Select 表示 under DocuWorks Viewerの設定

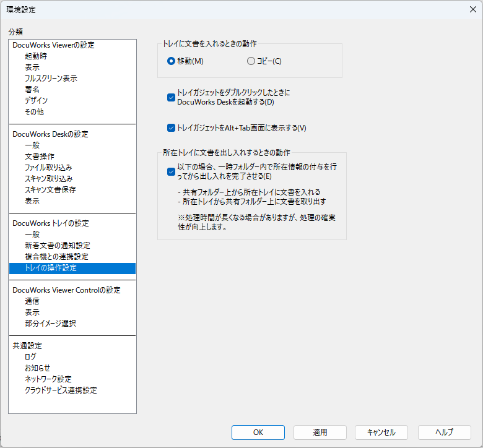(x=32, y=67)
